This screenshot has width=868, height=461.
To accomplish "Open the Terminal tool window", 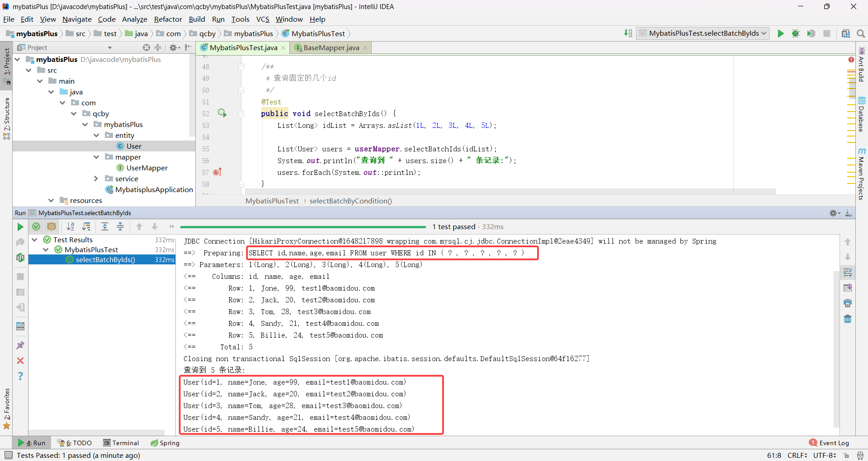I will tap(121, 443).
